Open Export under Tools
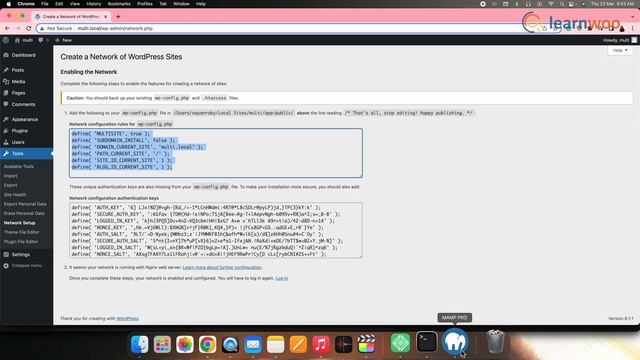This screenshot has height=360, width=640. (x=11, y=185)
